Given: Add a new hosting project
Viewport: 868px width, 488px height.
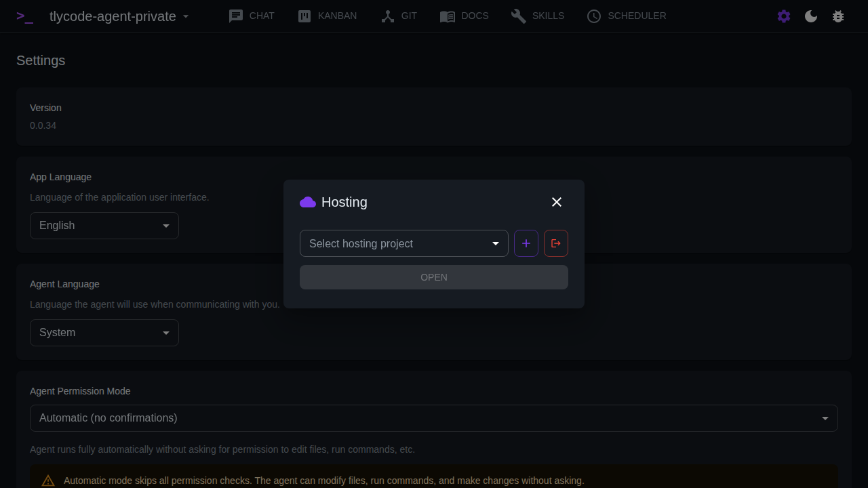Looking at the screenshot, I should click(x=526, y=243).
